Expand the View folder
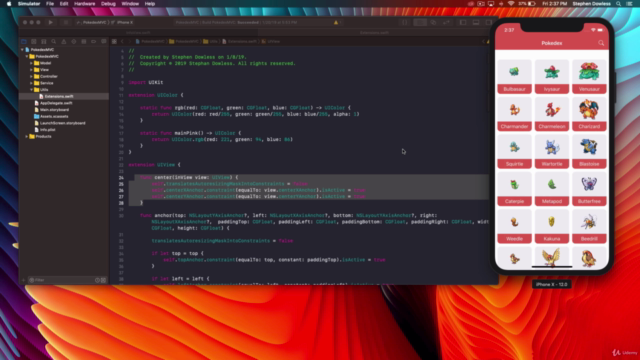 click(x=31, y=70)
